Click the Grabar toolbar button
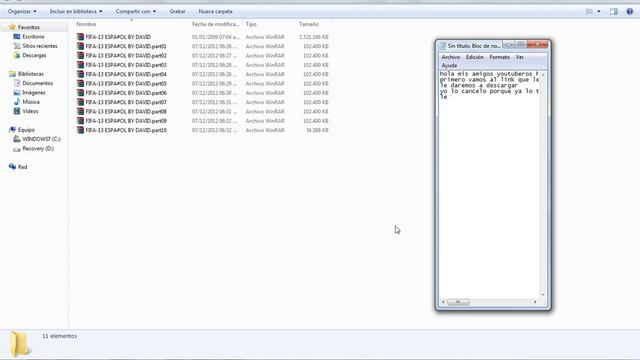Screen dimensions: 640x360 coord(177,11)
